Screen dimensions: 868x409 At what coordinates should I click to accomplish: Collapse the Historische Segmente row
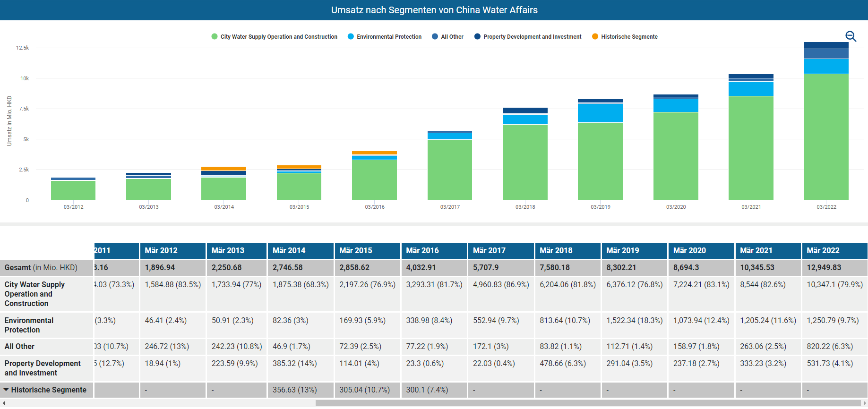click(x=7, y=390)
